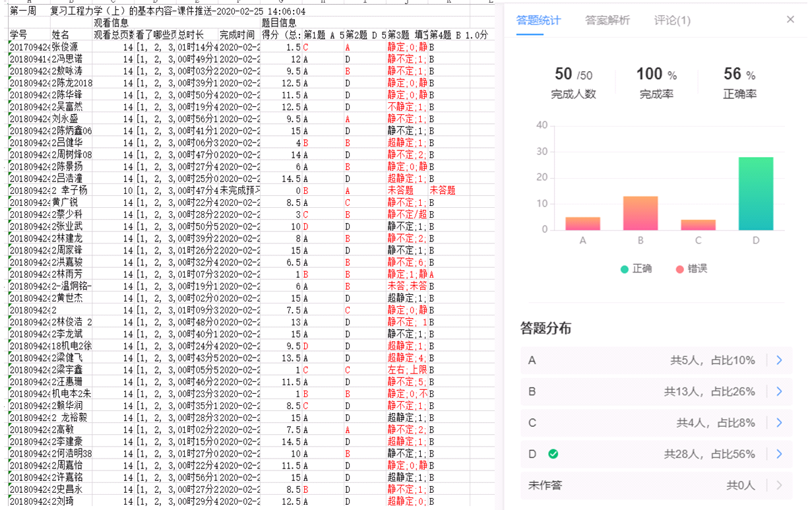Click the B bar in the chart
Viewport: 812px width, 510px height.
pos(640,213)
